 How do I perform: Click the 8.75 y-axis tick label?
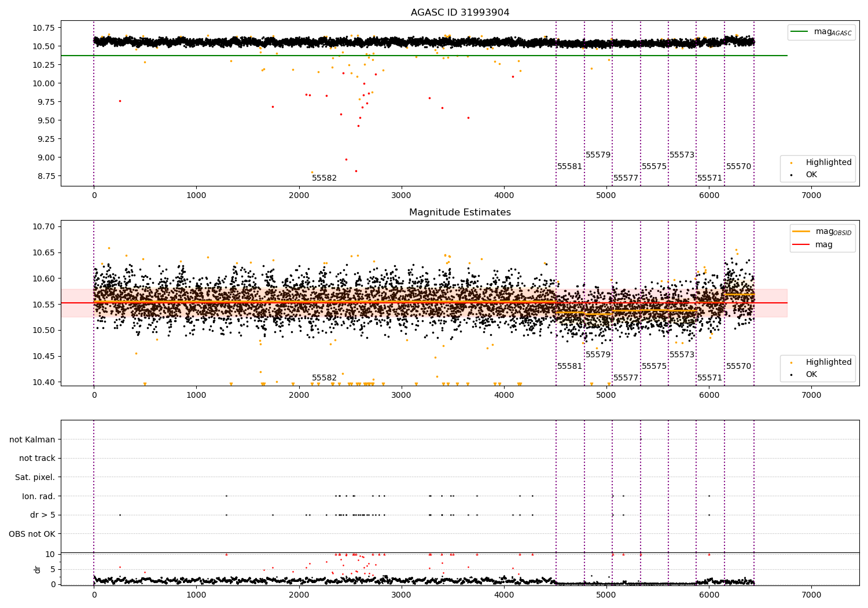(x=46, y=176)
